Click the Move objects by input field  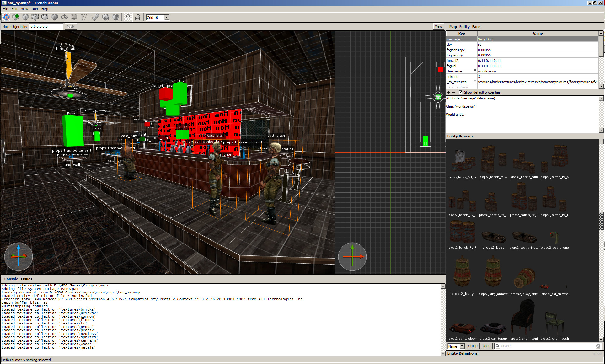(46, 27)
